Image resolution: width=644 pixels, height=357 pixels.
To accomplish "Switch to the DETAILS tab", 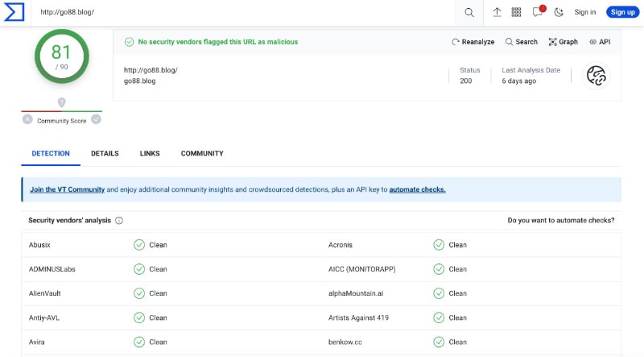I will point(105,153).
